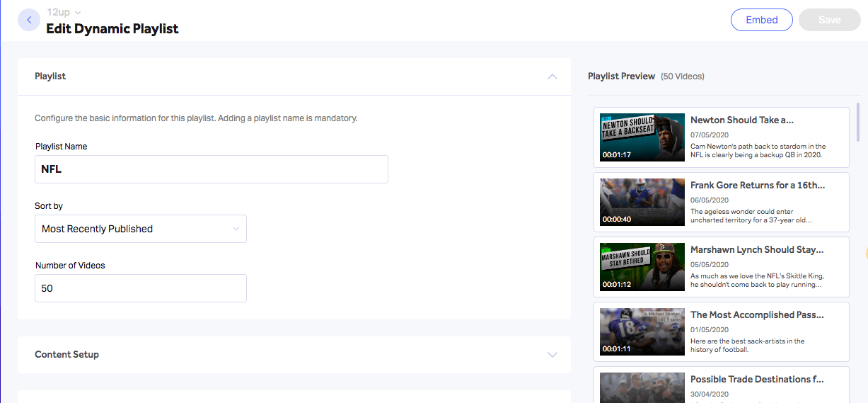Image resolution: width=868 pixels, height=403 pixels.
Task: Click the 00:00:40 duration label
Action: (617, 220)
